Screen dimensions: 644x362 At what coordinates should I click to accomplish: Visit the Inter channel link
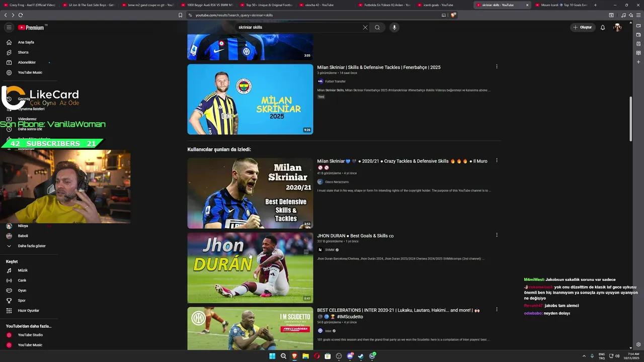pyautogui.click(x=328, y=331)
